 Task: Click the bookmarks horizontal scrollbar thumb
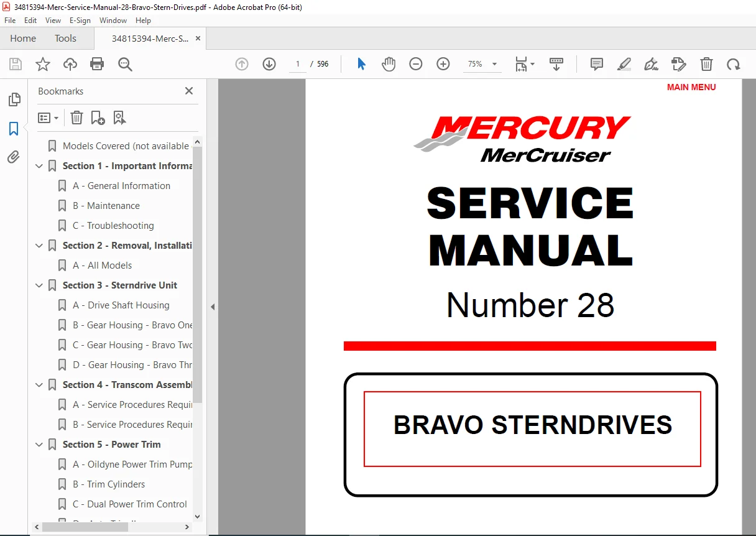[x=85, y=527]
